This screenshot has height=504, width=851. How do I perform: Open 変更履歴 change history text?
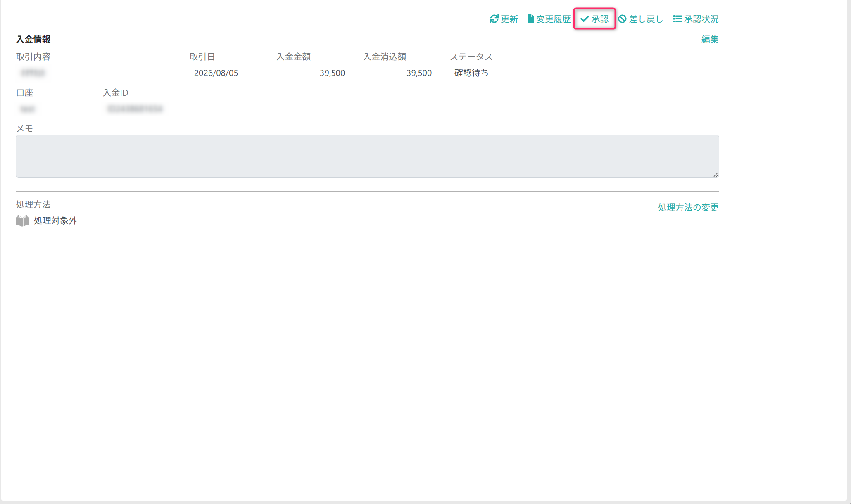[553, 19]
